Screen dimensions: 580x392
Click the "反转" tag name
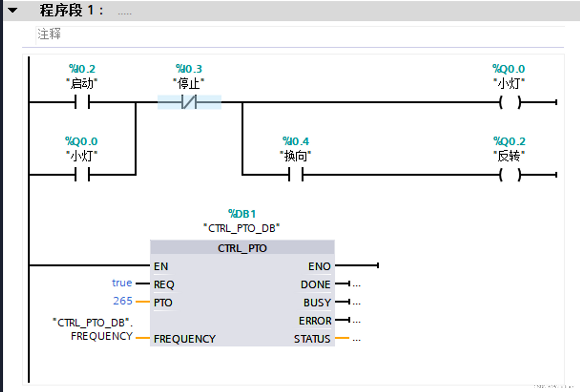[509, 156]
